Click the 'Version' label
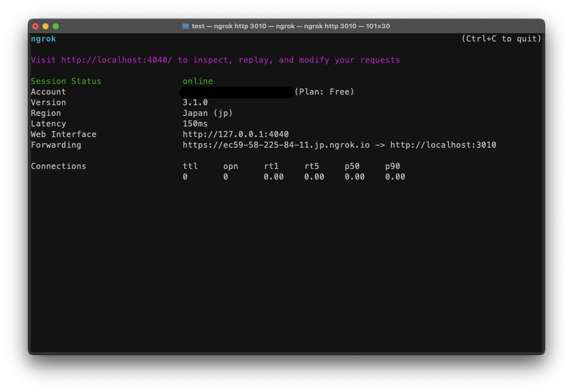This screenshot has width=573, height=392. (x=48, y=102)
